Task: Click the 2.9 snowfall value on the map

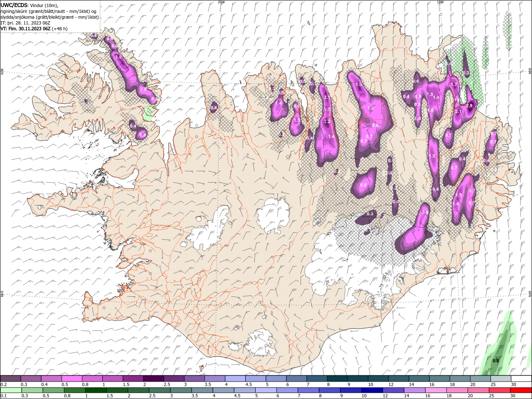Action: (470, 106)
